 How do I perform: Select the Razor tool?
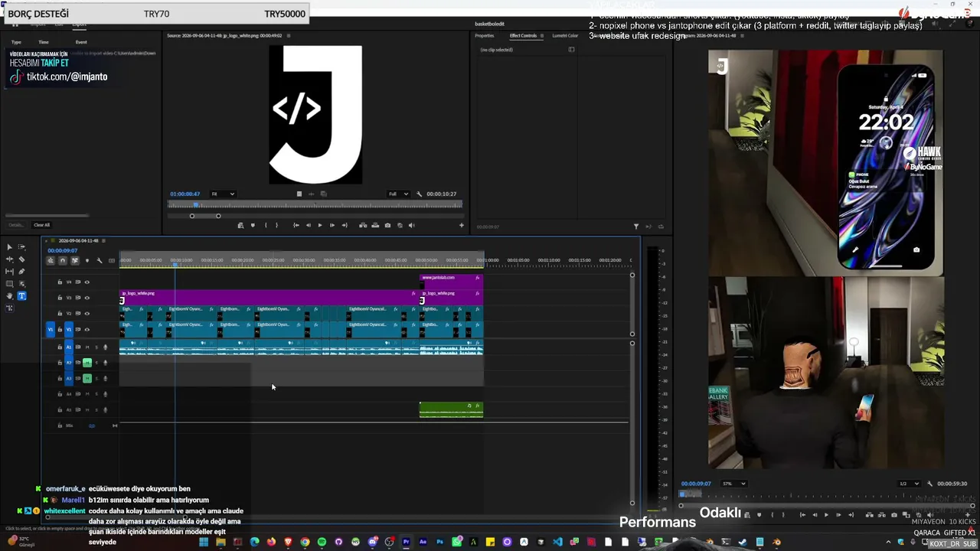coord(21,259)
